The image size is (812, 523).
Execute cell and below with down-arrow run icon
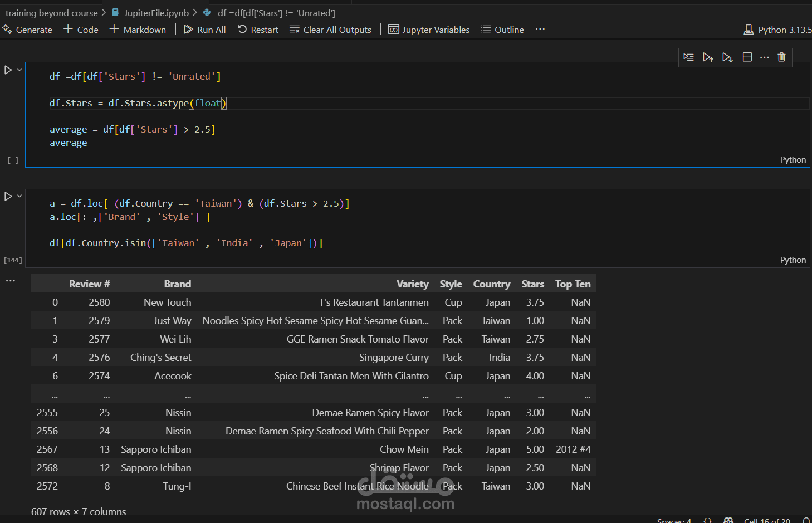pos(728,57)
